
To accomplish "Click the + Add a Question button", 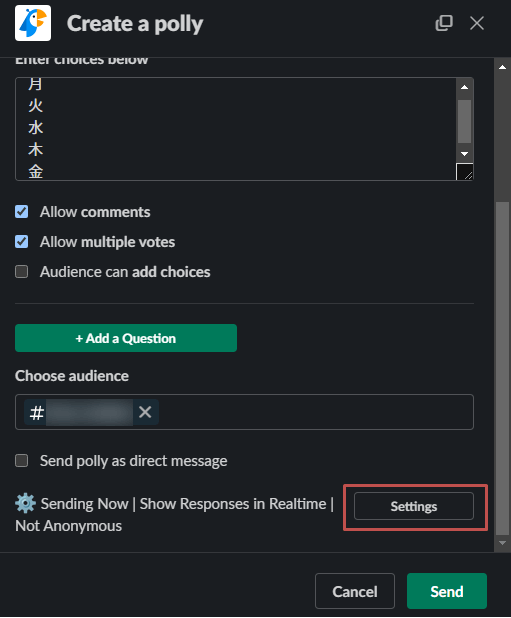I will tap(126, 338).
